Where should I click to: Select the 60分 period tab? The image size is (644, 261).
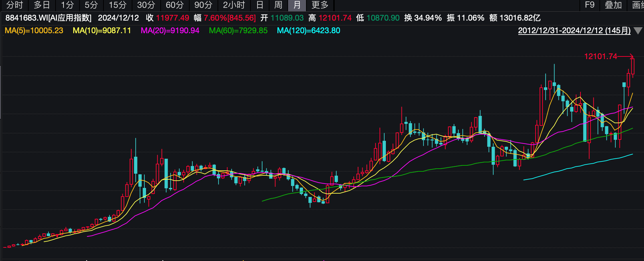[x=175, y=5]
